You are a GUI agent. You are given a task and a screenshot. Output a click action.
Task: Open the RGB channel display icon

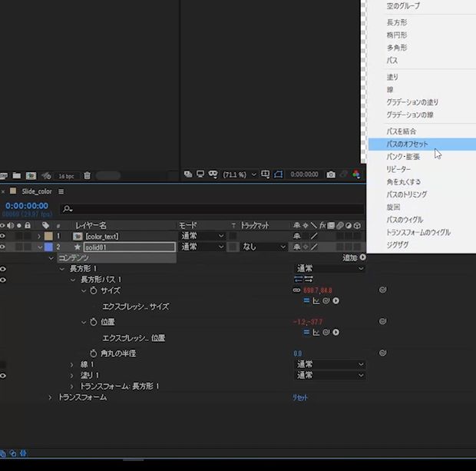(356, 174)
